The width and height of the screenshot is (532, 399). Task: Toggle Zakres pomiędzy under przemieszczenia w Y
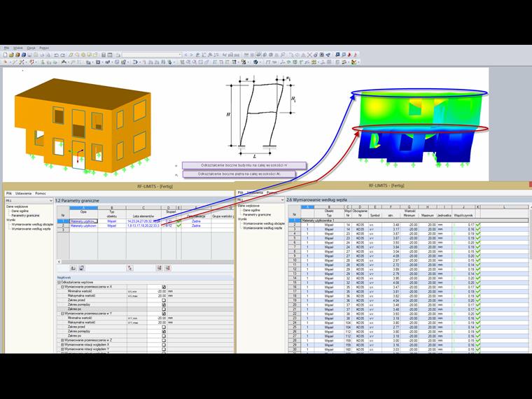[x=164, y=331]
